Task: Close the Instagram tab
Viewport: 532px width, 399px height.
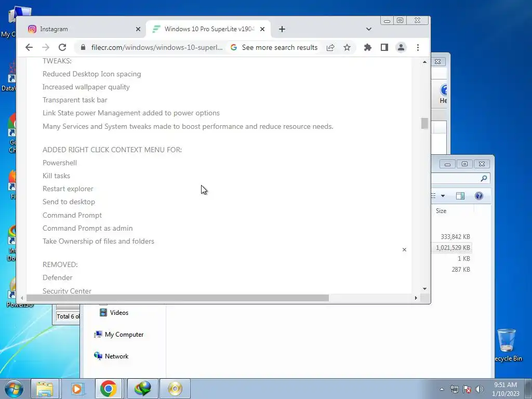Action: (x=138, y=29)
